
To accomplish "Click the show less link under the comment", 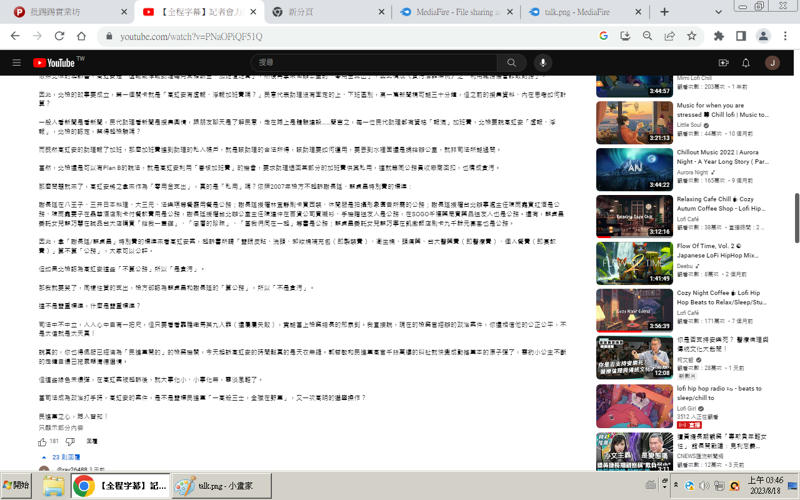I will point(61,428).
